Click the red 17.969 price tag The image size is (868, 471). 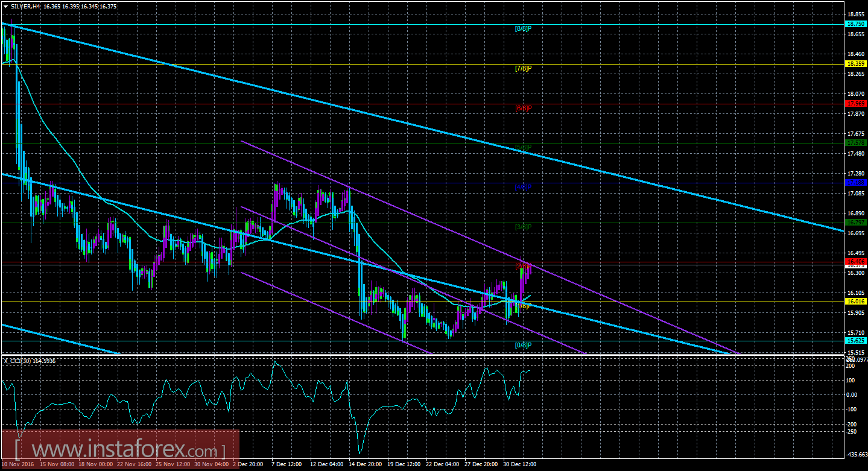pyautogui.click(x=856, y=103)
